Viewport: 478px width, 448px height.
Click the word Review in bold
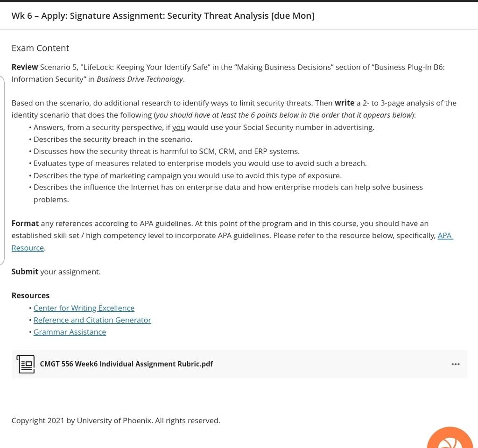pyautogui.click(x=25, y=67)
